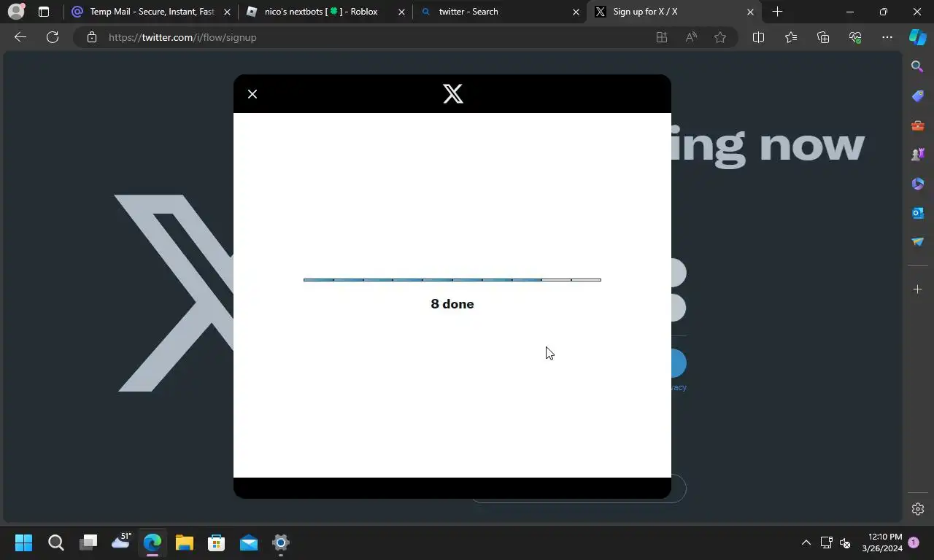
Task: Open sidebar Outlook icon
Action: [x=918, y=213]
